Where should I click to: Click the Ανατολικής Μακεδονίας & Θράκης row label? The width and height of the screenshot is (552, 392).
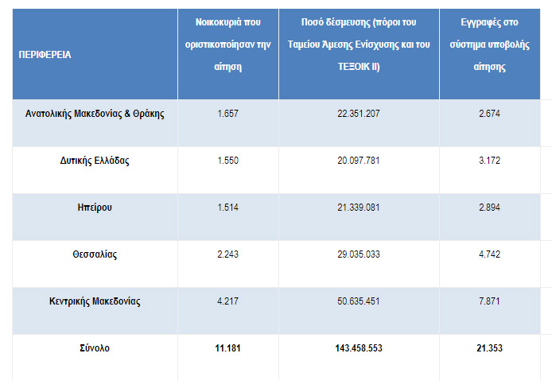pos(95,113)
